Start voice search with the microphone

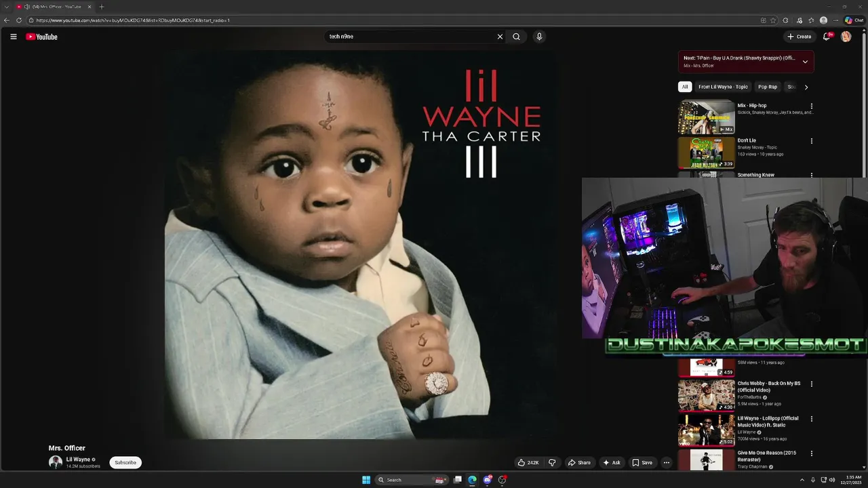[539, 37]
